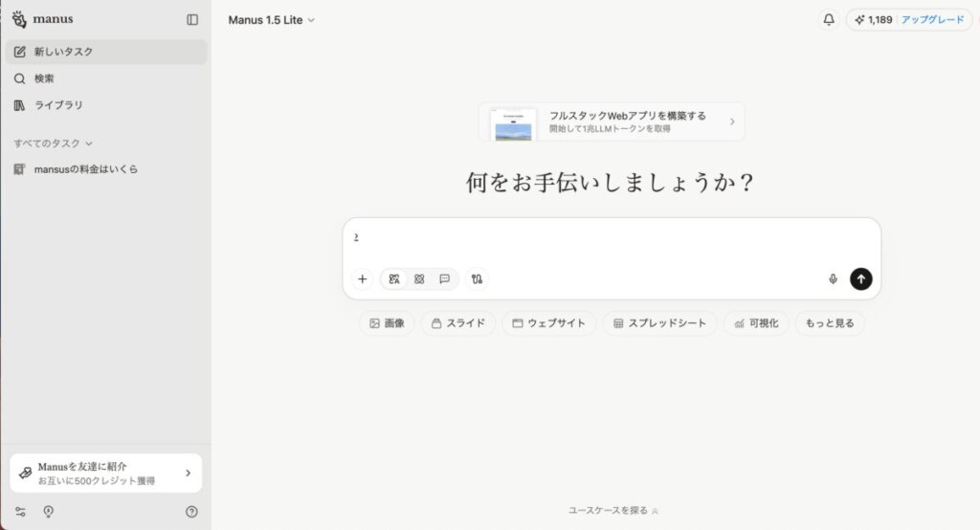Select the スライド quick action chip
The height and width of the screenshot is (530, 980).
pyautogui.click(x=458, y=323)
